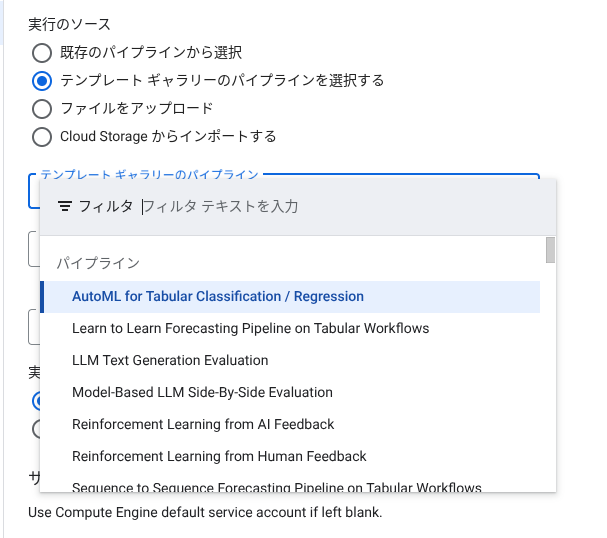This screenshot has width=607, height=538.
Task: Select テンプレート ギャラリーのパイプラインを選択する radio
Action: point(42,81)
